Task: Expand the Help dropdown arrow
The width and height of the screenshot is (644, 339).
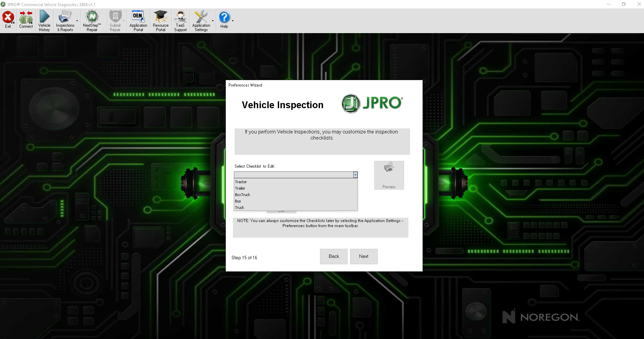Action: pos(233,21)
